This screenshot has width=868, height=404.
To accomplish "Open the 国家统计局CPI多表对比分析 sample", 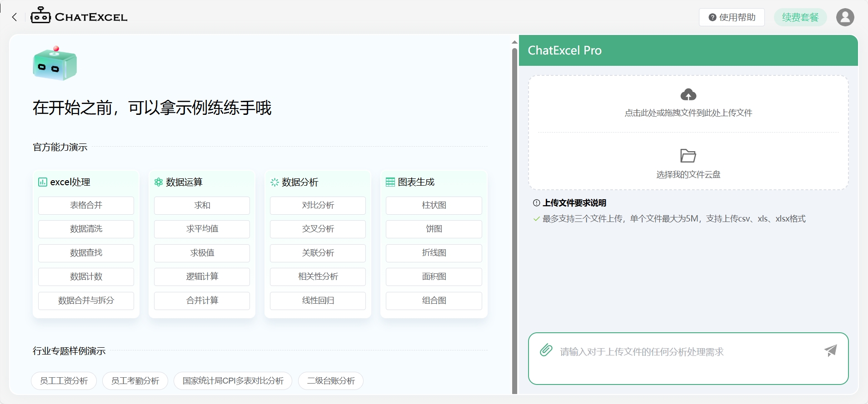I will [233, 380].
